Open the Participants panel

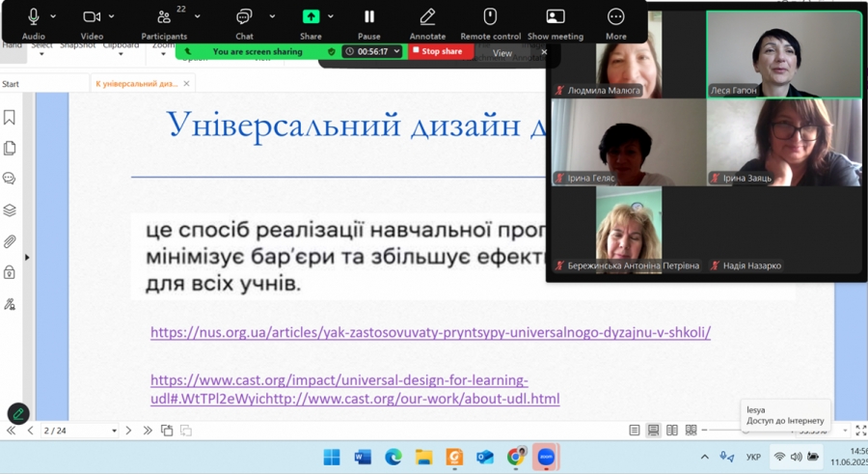pyautogui.click(x=164, y=17)
